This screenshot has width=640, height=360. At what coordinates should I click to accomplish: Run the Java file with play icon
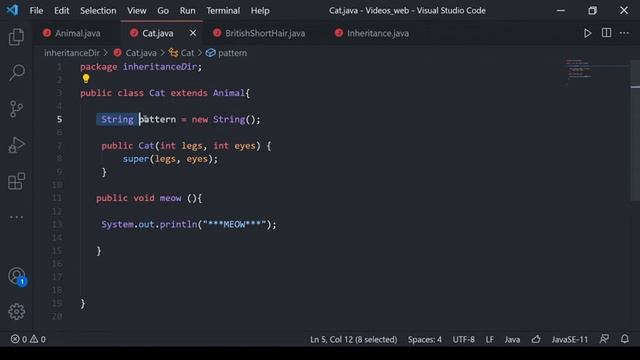(x=587, y=33)
